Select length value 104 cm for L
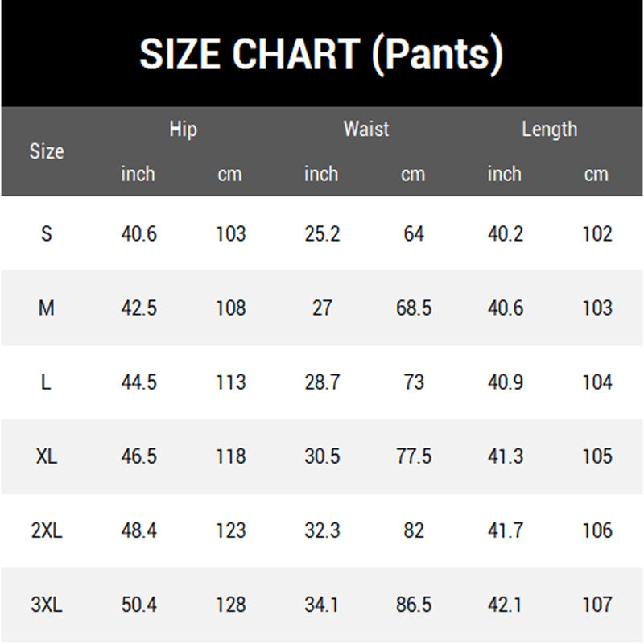The width and height of the screenshot is (644, 644). pos(597,382)
